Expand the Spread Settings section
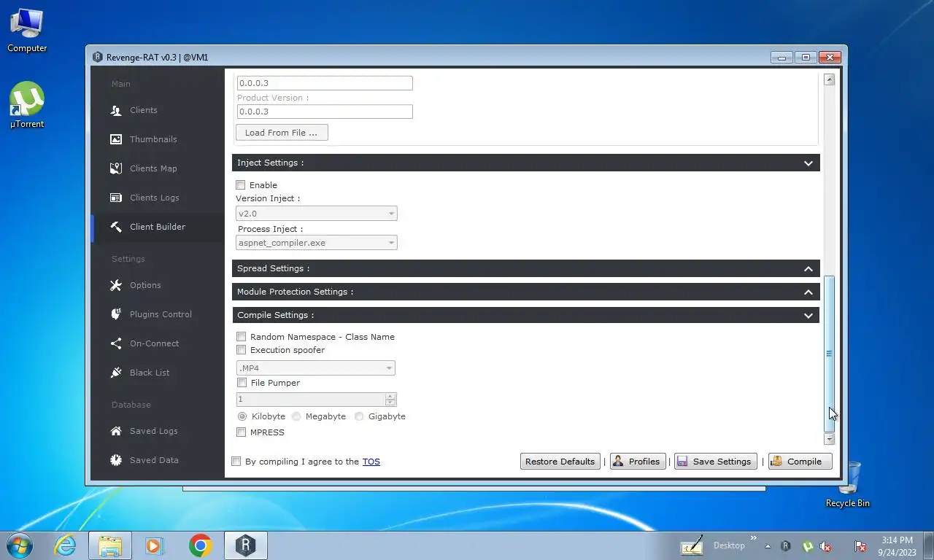The width and height of the screenshot is (934, 560). point(808,268)
